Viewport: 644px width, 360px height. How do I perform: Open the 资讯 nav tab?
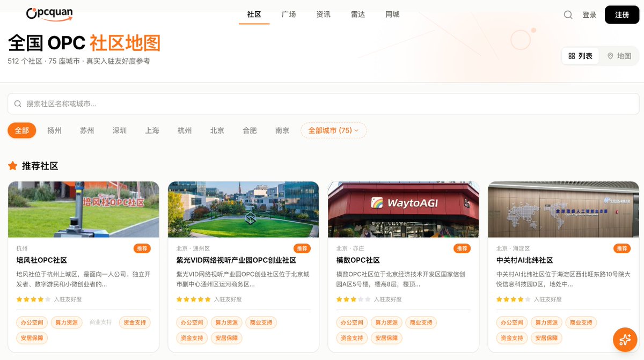(x=324, y=14)
